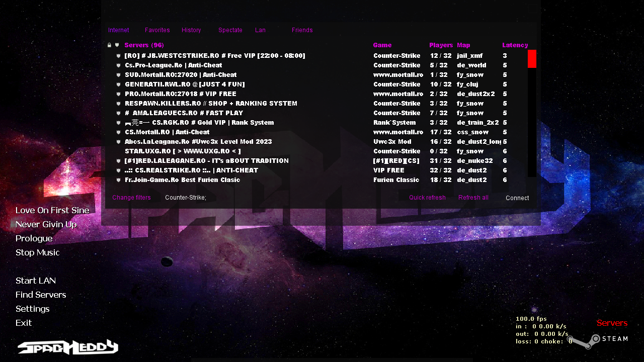Click the shield icon beside GENERATII.RWL.RO server
The width and height of the screenshot is (644, 362).
119,84
